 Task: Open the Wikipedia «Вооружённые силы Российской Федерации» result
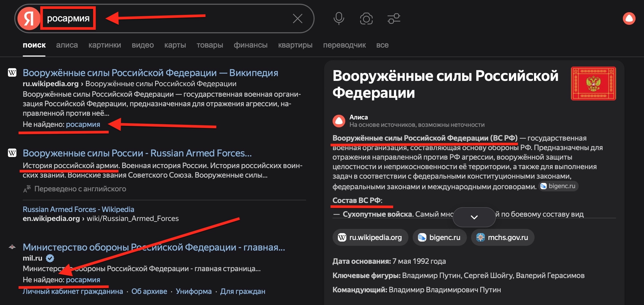click(150, 73)
